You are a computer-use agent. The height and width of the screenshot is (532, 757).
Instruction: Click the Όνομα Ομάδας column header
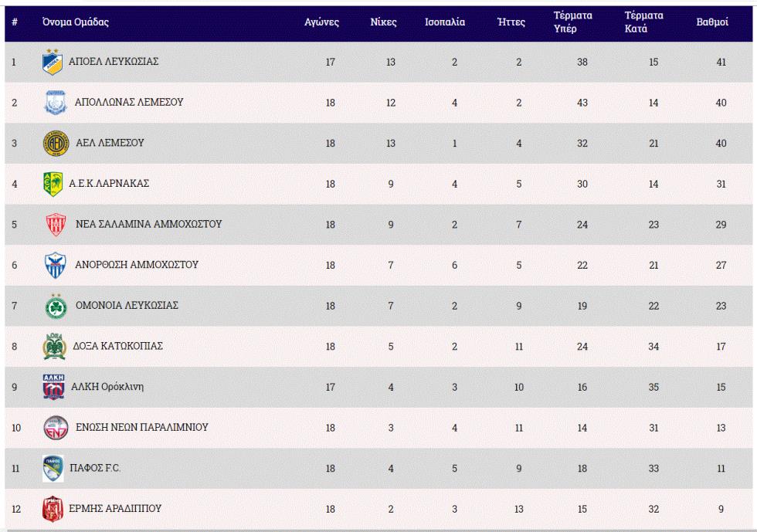(x=76, y=22)
